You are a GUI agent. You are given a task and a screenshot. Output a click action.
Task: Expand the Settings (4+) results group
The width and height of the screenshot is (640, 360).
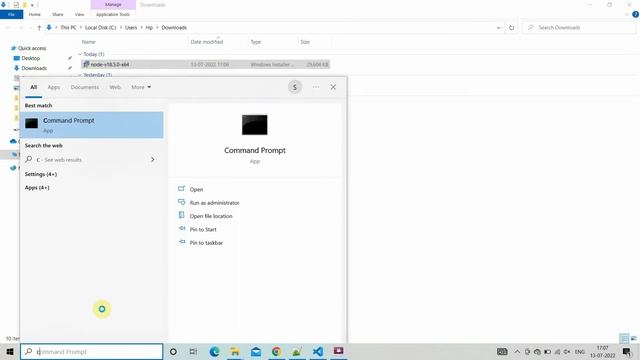41,174
